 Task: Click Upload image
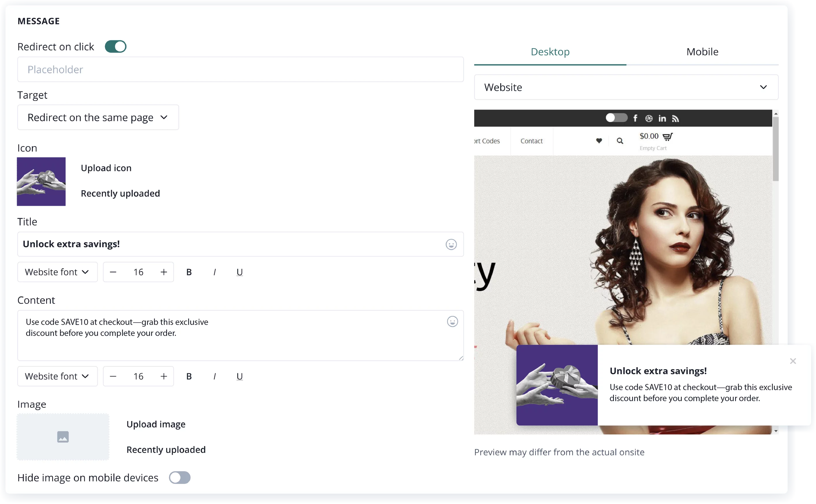pos(156,424)
